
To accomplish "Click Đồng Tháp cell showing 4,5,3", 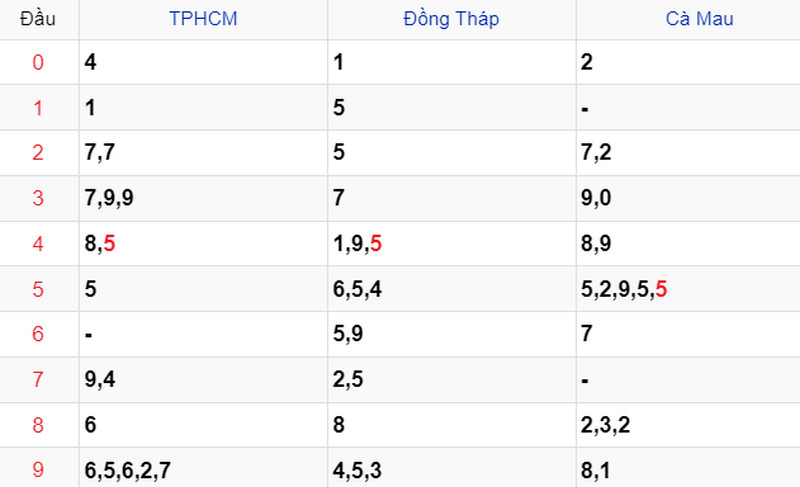I will [x=452, y=470].
